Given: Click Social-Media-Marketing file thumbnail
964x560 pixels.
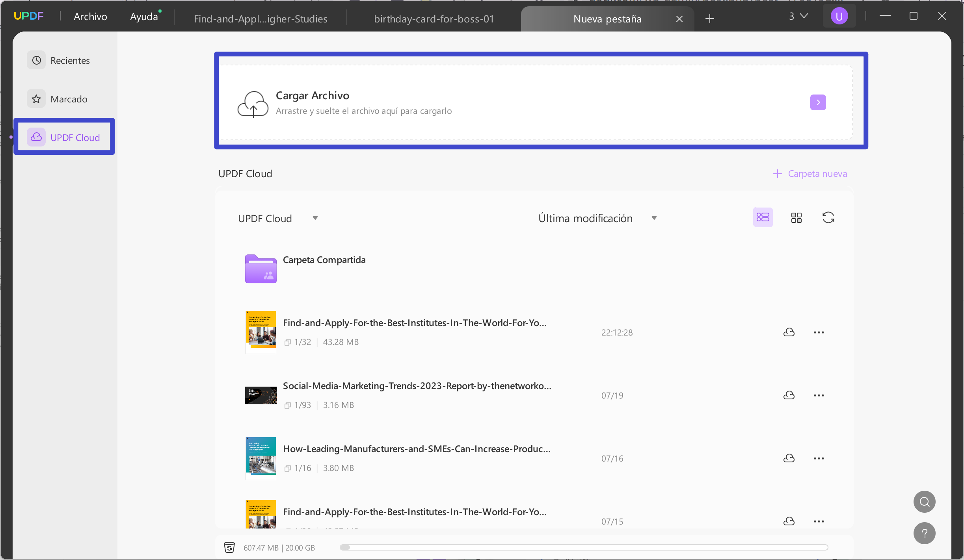Looking at the screenshot, I should click(261, 395).
